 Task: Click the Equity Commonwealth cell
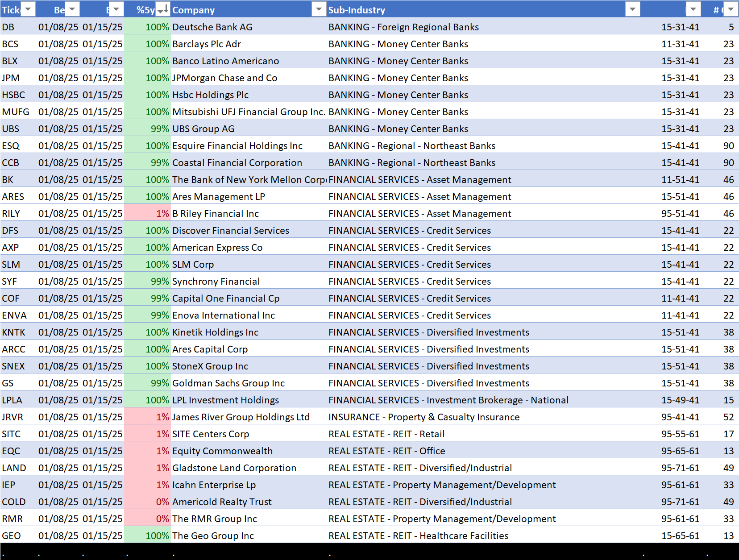point(249,451)
